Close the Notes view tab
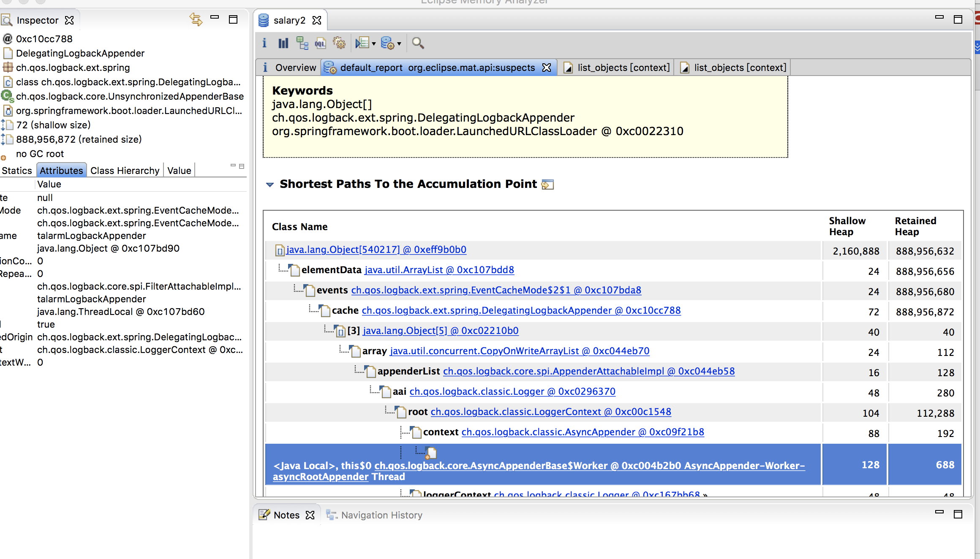This screenshot has width=980, height=559. coord(310,515)
